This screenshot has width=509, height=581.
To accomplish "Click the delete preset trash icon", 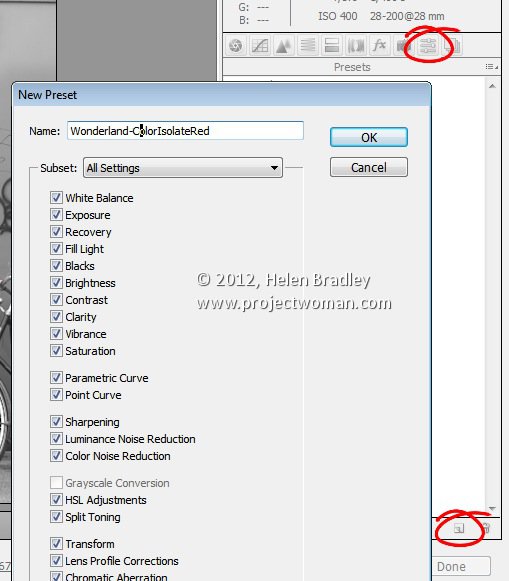I will pyautogui.click(x=486, y=528).
